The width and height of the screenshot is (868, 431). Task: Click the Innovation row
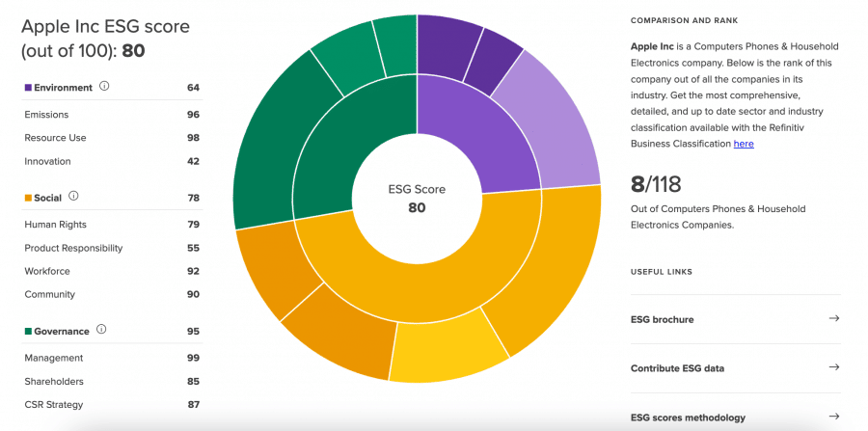click(x=112, y=162)
